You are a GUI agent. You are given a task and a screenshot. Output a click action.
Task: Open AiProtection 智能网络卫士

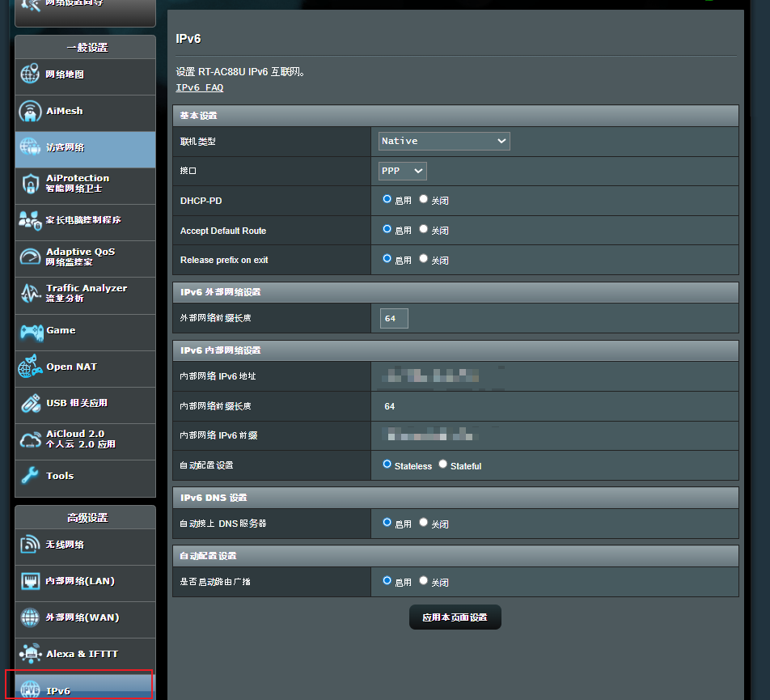point(77,185)
